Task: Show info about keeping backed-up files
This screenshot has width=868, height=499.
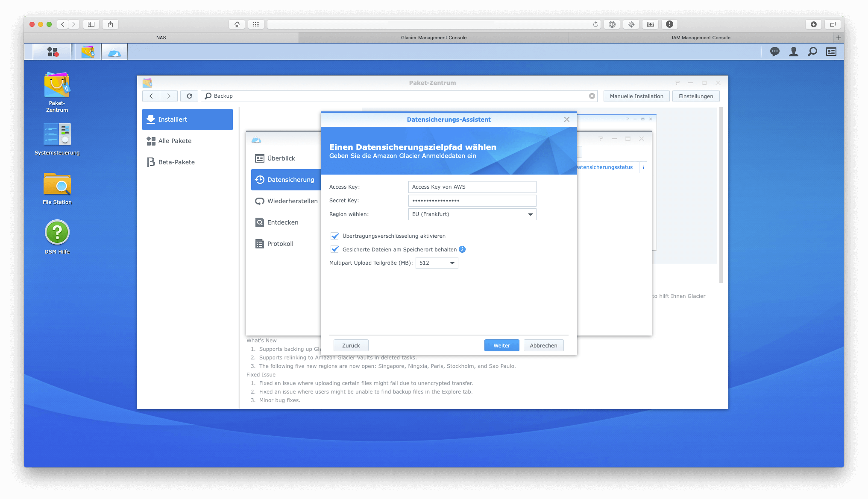Action: pos(462,249)
